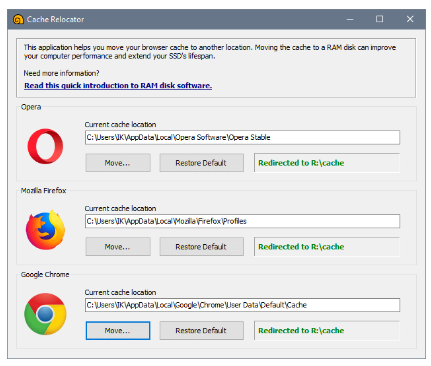The height and width of the screenshot is (366, 431).
Task: Focus the Opera cache location field
Action: [x=242, y=137]
